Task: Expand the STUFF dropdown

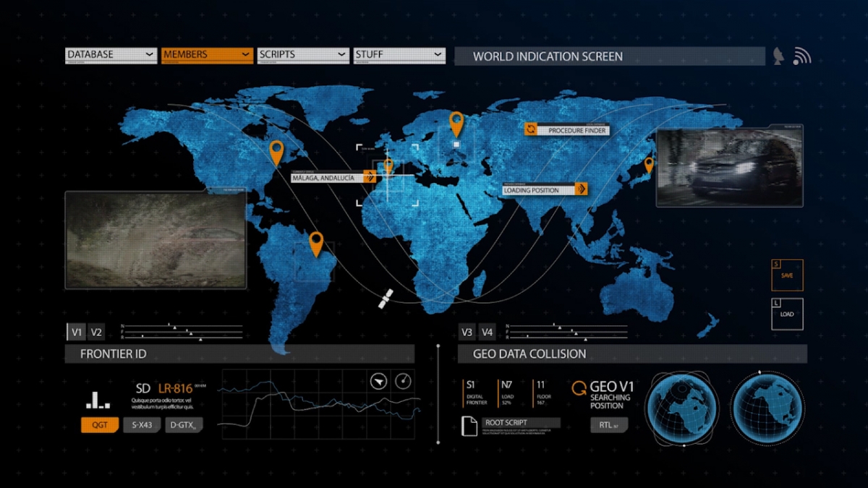Action: coord(399,54)
